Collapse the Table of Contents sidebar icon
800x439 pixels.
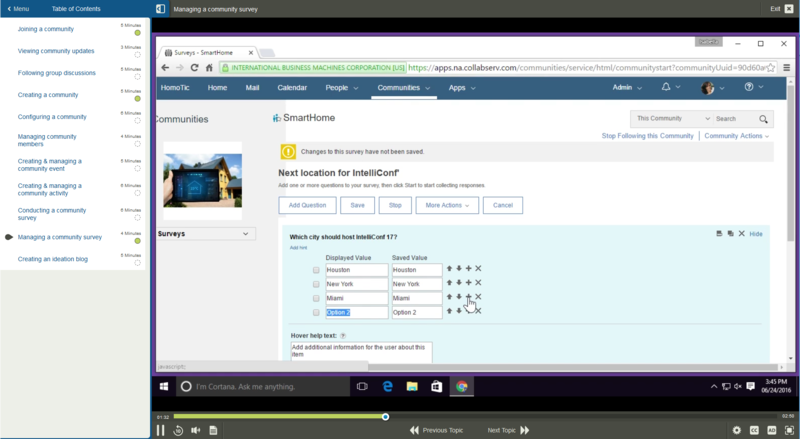click(x=160, y=9)
